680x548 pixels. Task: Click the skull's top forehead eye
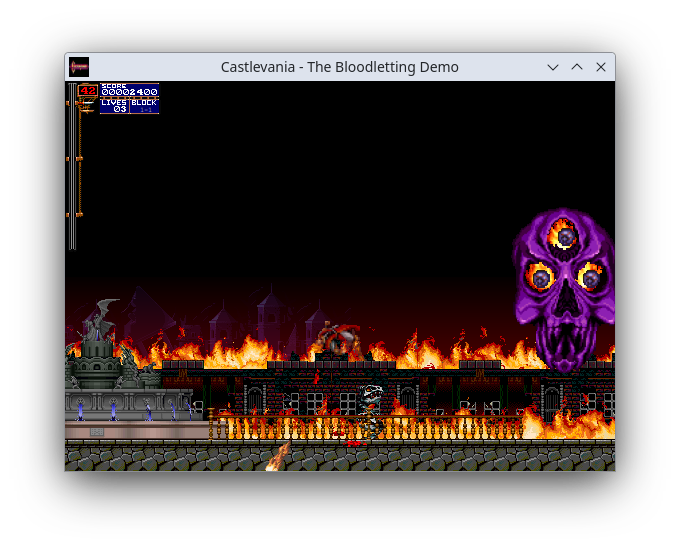click(566, 237)
